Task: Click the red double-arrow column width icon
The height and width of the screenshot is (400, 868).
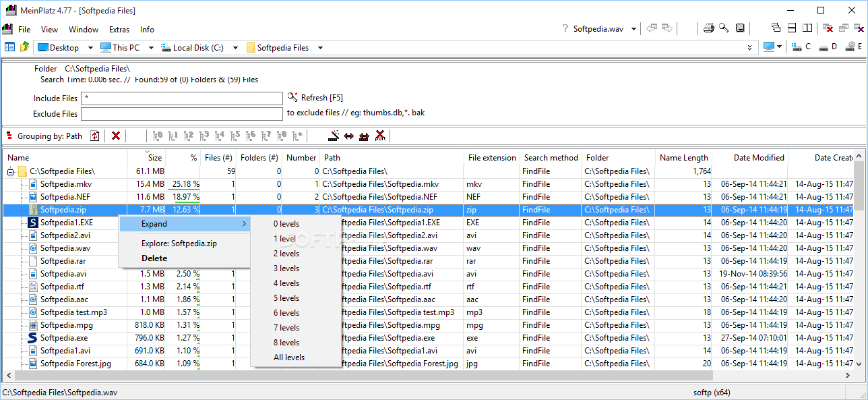Action: (348, 136)
